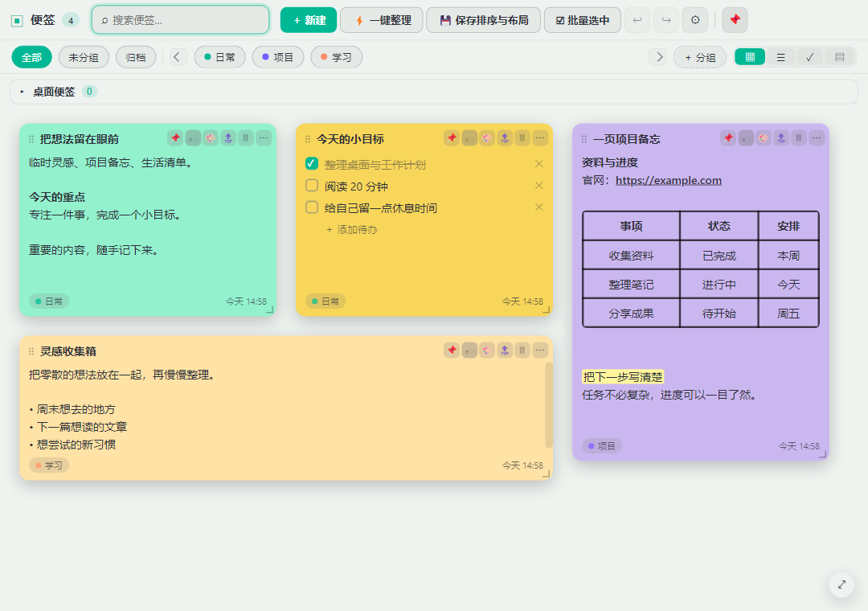
Task: Click the 新建 button
Action: point(309,20)
